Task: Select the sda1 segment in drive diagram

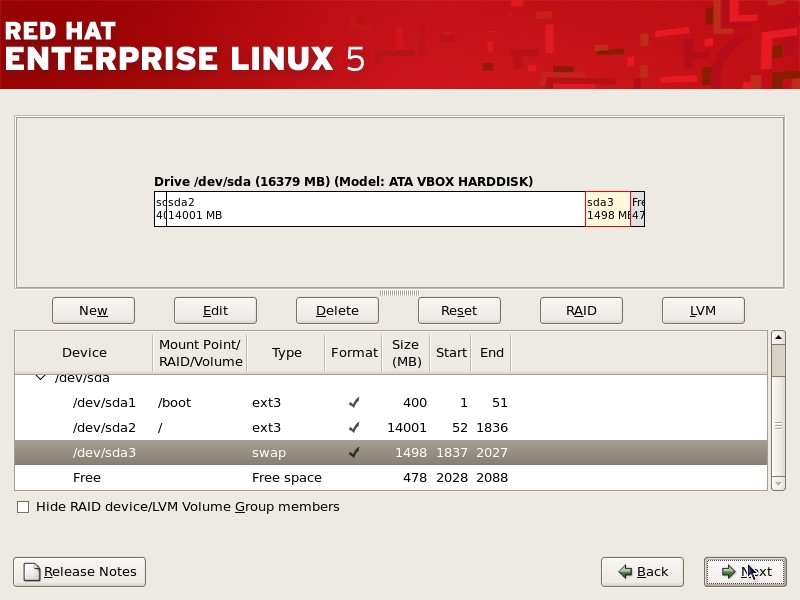Action: [160, 209]
